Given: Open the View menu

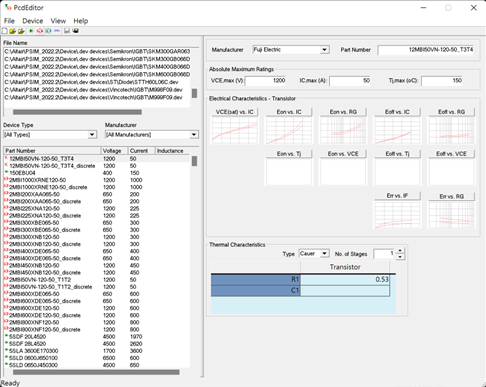Looking at the screenshot, I should click(x=58, y=21).
